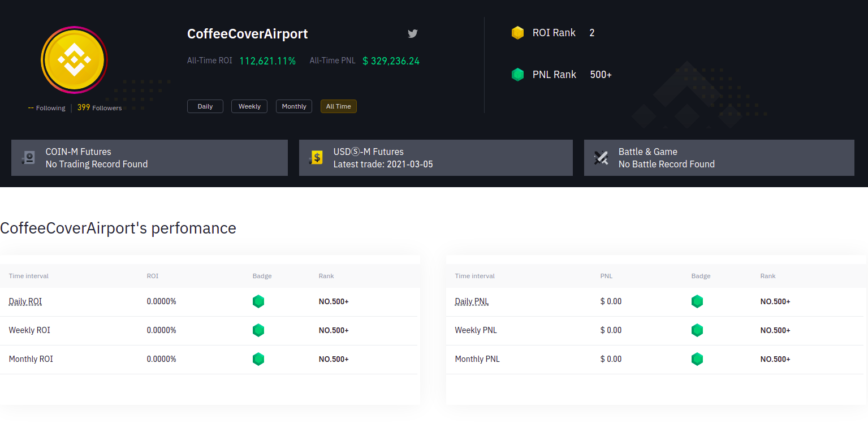Open the USDⓈ-M Futures card
Viewport: 868px width, 432px height.
coord(436,158)
